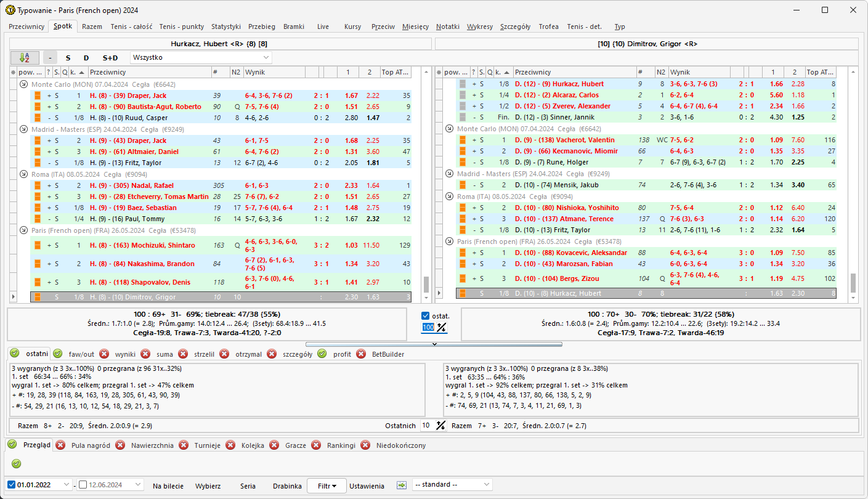Enable the 12.06.2024 end date checkbox
Image resolution: width=868 pixels, height=499 pixels.
click(83, 485)
